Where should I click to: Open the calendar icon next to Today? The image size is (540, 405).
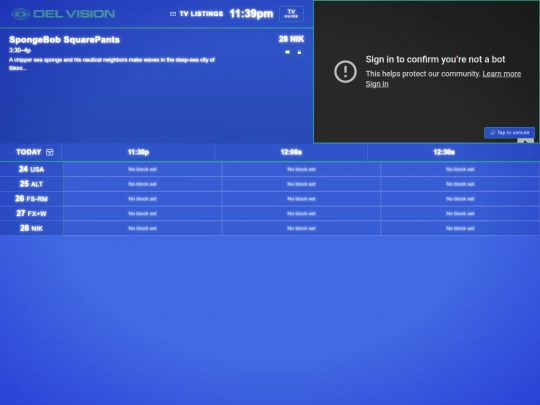50,152
